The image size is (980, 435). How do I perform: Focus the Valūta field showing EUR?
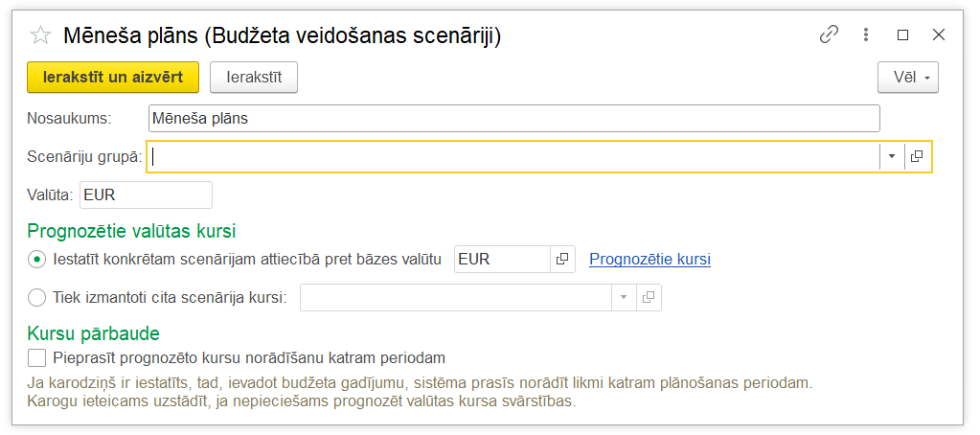click(146, 195)
